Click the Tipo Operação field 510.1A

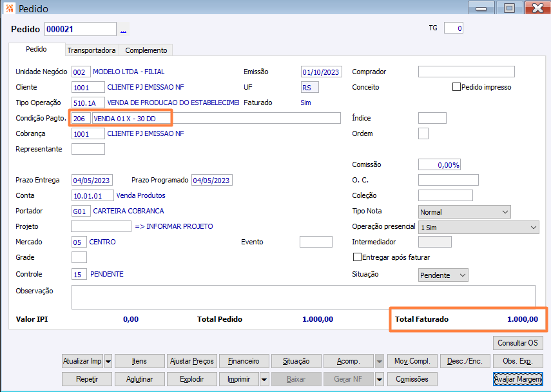tap(88, 103)
